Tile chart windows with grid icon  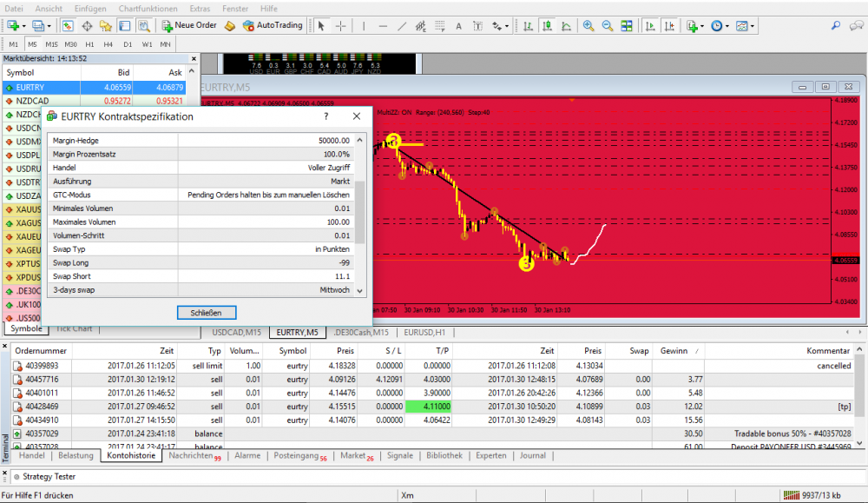[627, 26]
